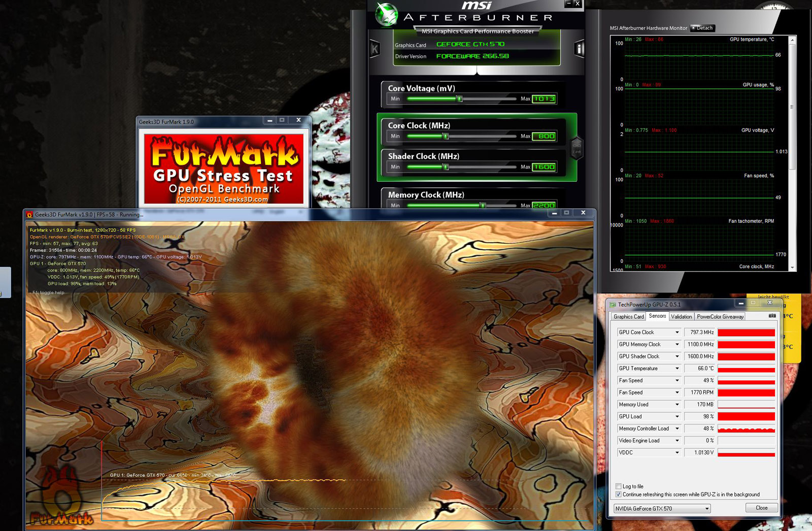Click the hardware monitor scrollbar down arrow
Screen dimensions: 812x531
click(792, 267)
